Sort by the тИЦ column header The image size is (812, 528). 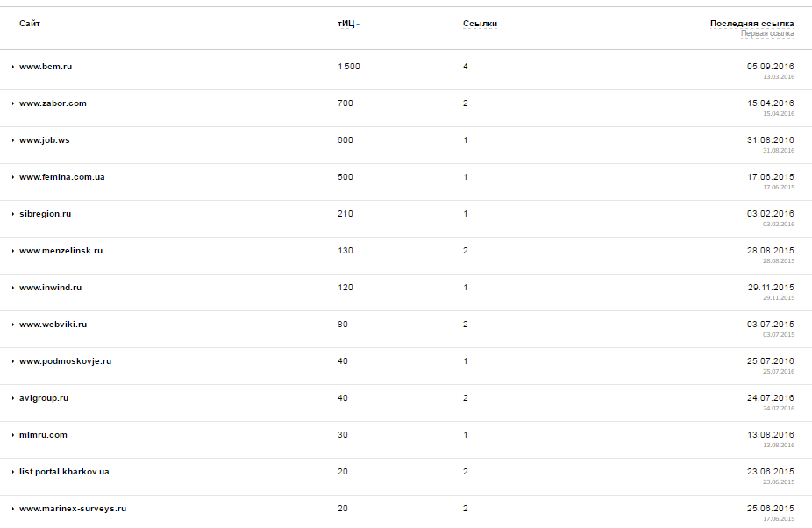[348, 24]
